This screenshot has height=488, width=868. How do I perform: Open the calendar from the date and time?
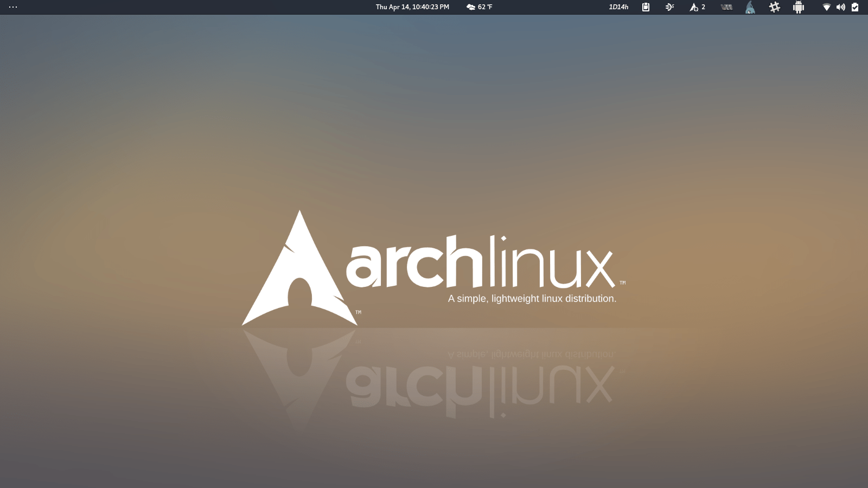(412, 7)
